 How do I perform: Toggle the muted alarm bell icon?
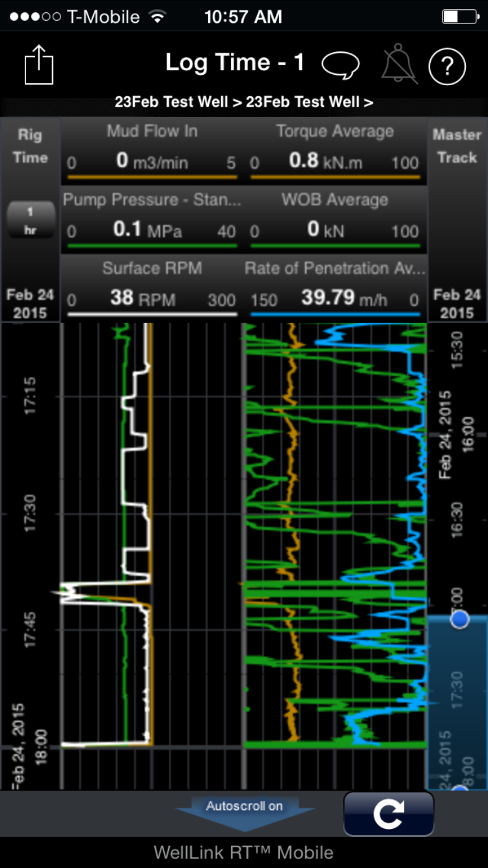[399, 64]
